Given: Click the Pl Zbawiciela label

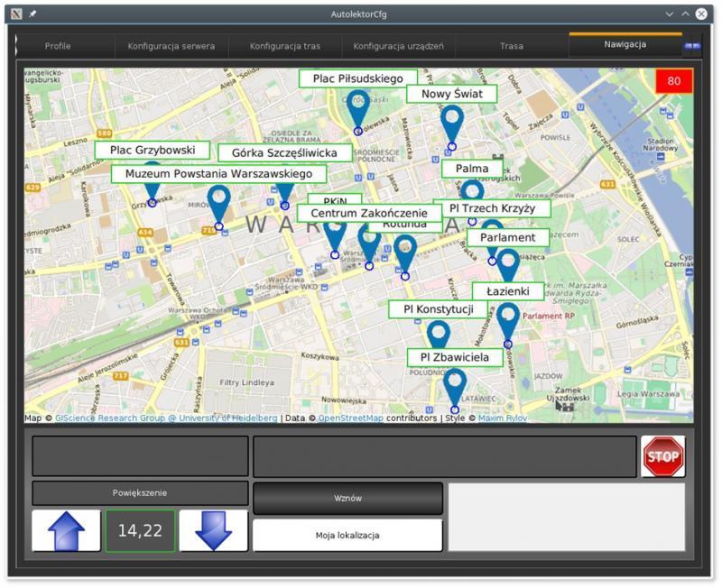Looking at the screenshot, I should click(x=455, y=357).
